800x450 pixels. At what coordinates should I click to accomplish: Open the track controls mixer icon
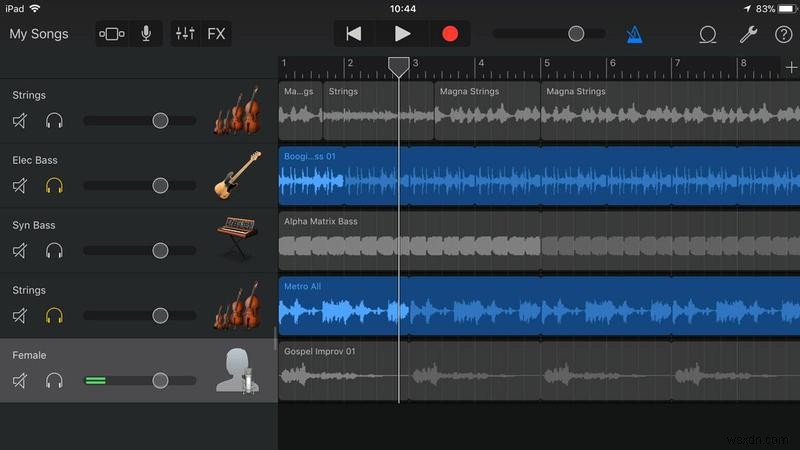(x=185, y=34)
